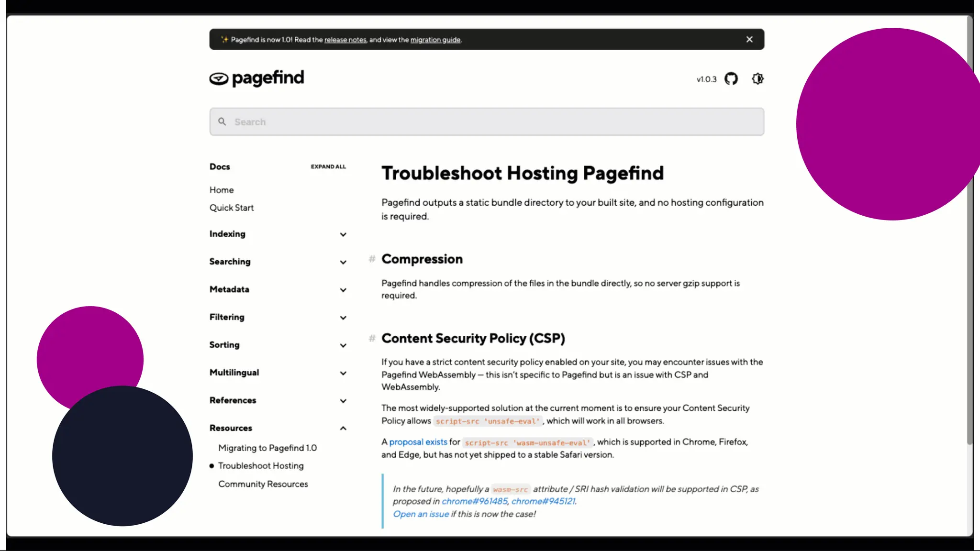Image resolution: width=980 pixels, height=551 pixels.
Task: Click the hash anchor beside Compression
Action: click(372, 259)
